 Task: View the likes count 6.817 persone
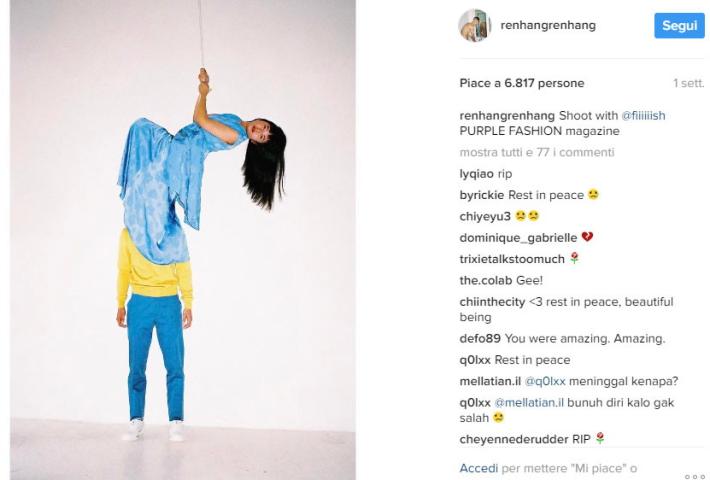point(544,83)
